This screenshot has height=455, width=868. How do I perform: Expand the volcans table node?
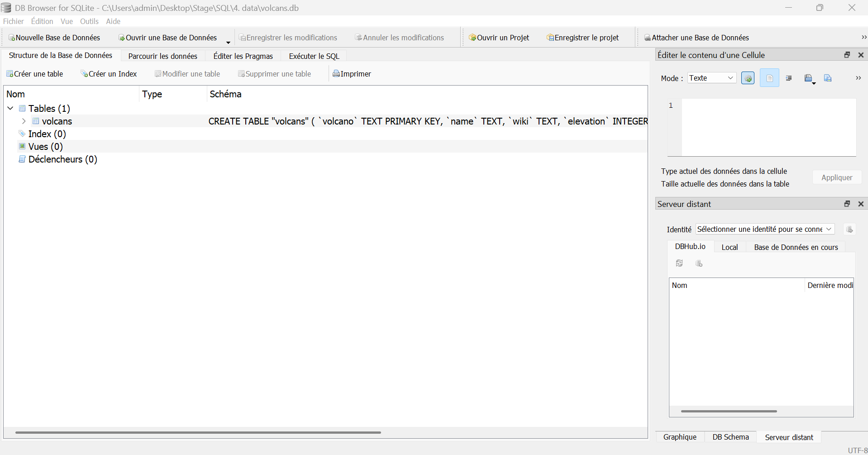pos(24,121)
